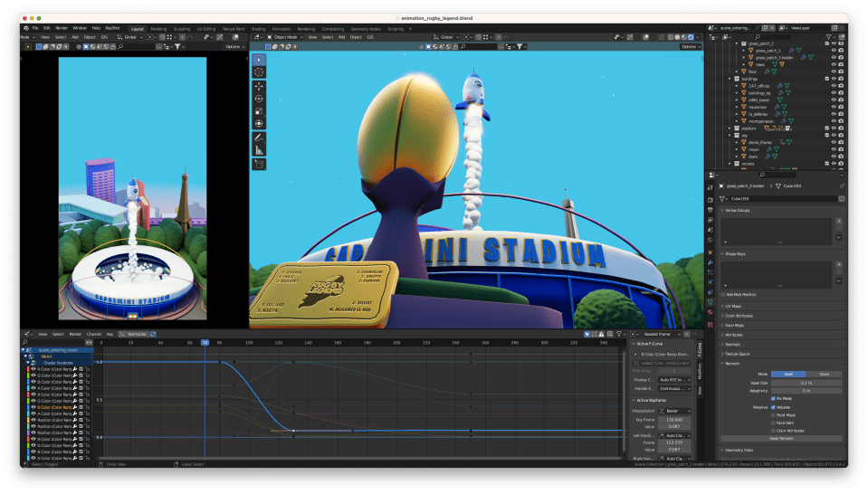Adjust the Voxel Size value field
868x494 pixels.
(806, 383)
